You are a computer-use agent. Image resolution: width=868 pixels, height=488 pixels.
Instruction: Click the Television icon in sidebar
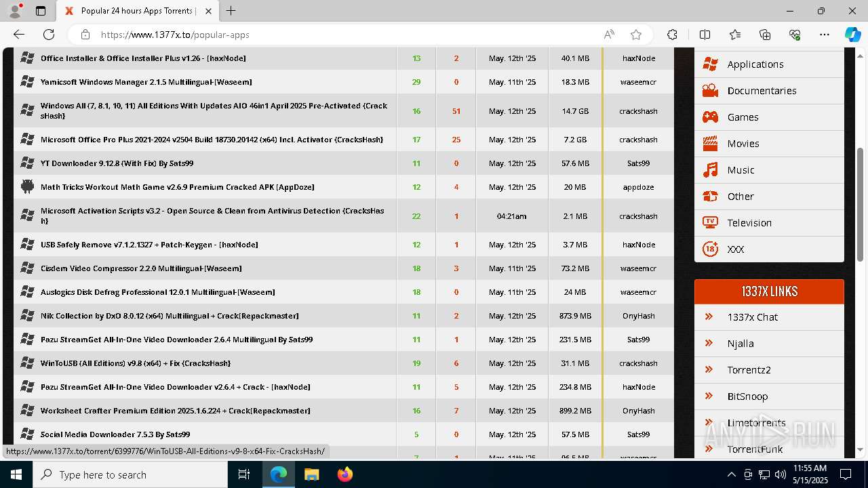coord(710,222)
